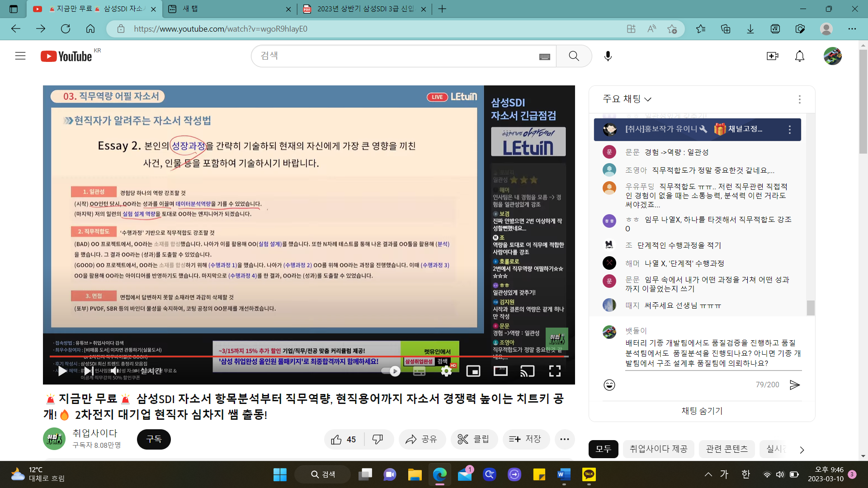
Task: Open Word from the taskbar
Action: coord(564,474)
